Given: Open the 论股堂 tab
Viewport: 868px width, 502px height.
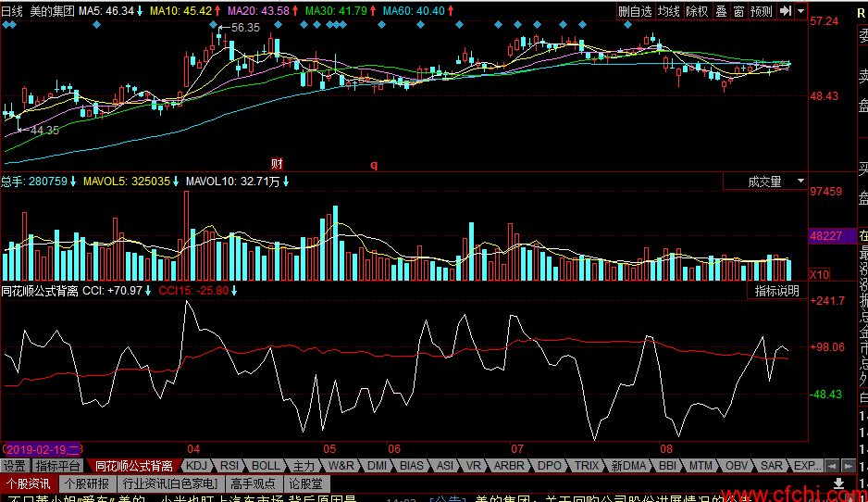Looking at the screenshot, I should 305,483.
